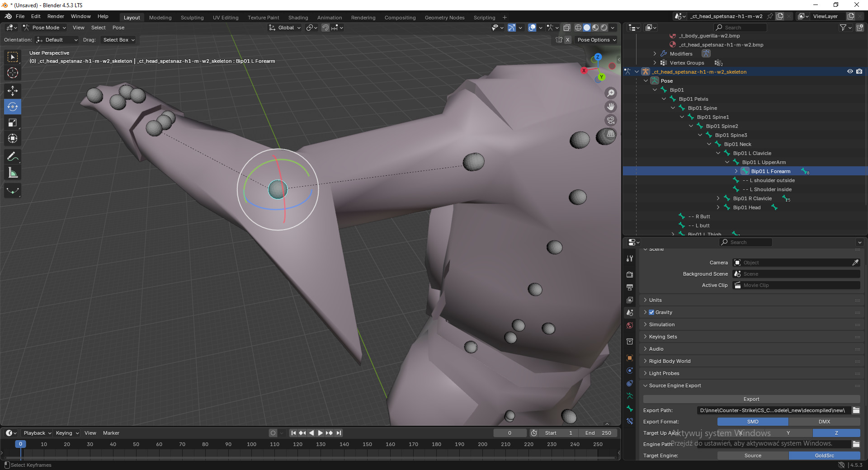The image size is (868, 470).
Task: Open the World properties tab
Action: pos(629,325)
